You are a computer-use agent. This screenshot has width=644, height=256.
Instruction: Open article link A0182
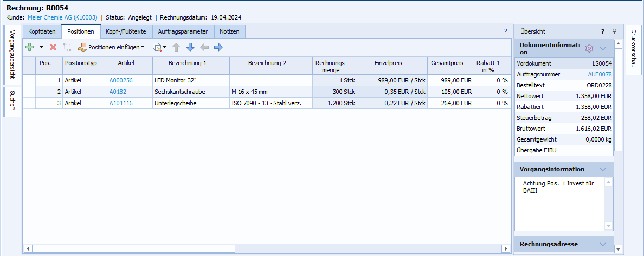coord(118,92)
